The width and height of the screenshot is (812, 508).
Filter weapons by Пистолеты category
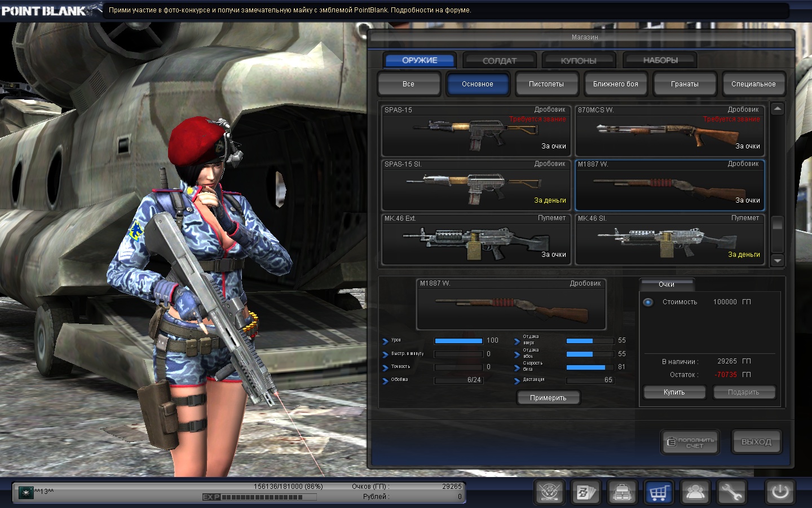pos(546,84)
